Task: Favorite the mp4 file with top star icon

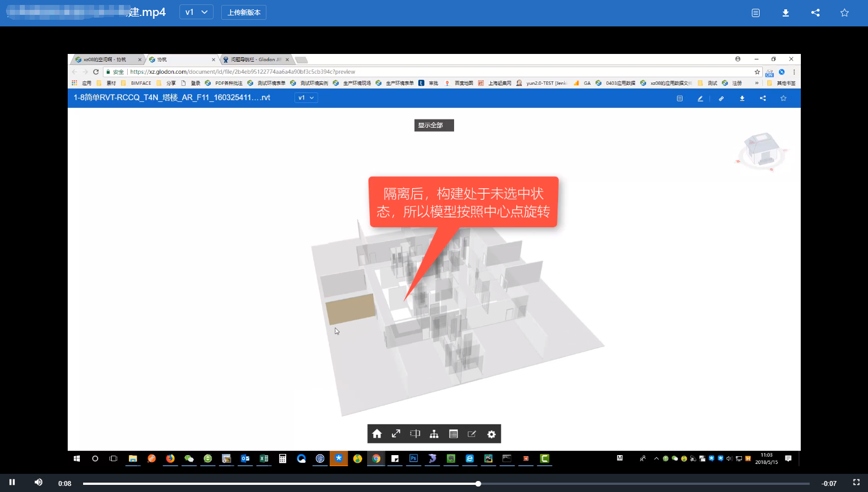Action: click(x=844, y=13)
